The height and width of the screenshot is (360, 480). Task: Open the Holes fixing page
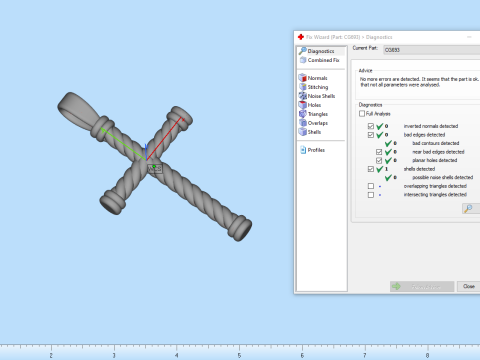coord(310,105)
